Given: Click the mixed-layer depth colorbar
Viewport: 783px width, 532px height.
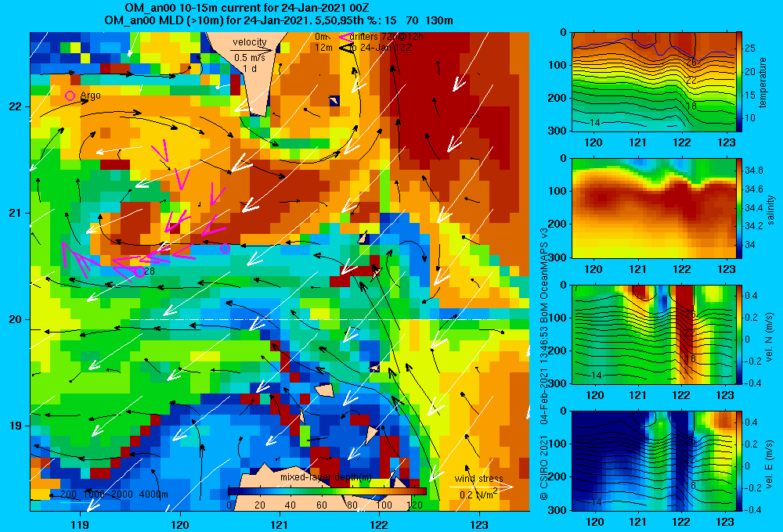Looking at the screenshot, I should click(327, 491).
